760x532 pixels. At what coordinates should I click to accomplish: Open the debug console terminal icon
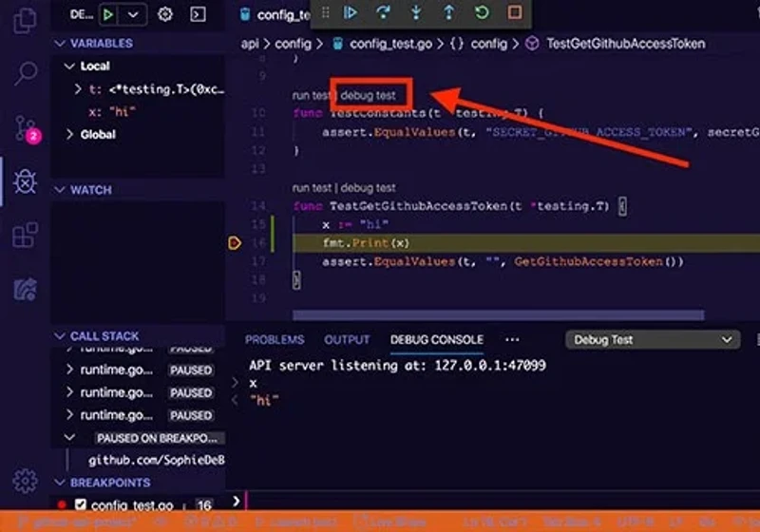(x=198, y=14)
